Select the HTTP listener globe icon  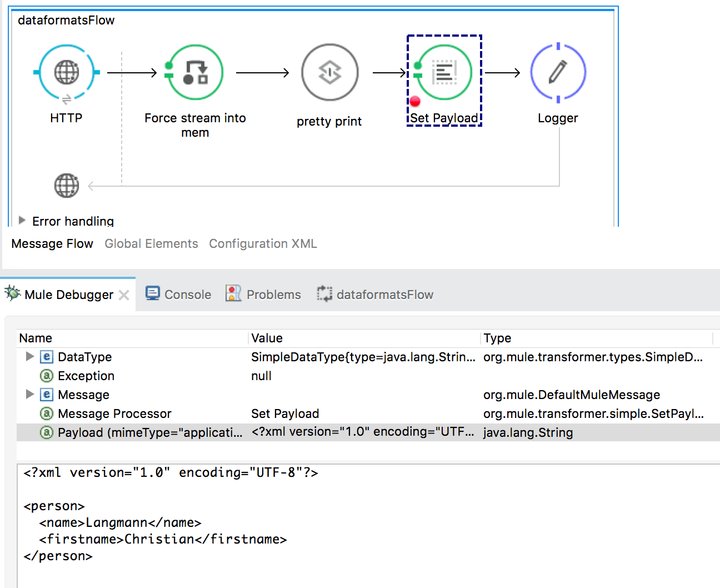[66, 72]
